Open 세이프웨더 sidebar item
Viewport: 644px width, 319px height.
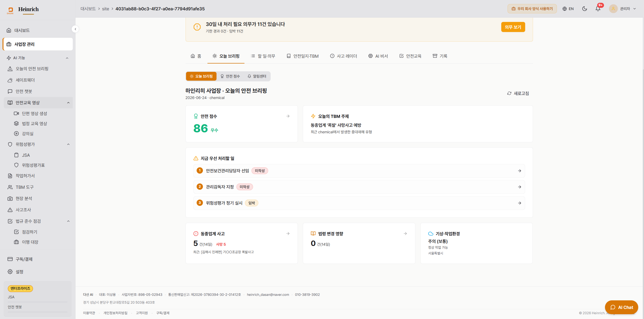(38, 80)
